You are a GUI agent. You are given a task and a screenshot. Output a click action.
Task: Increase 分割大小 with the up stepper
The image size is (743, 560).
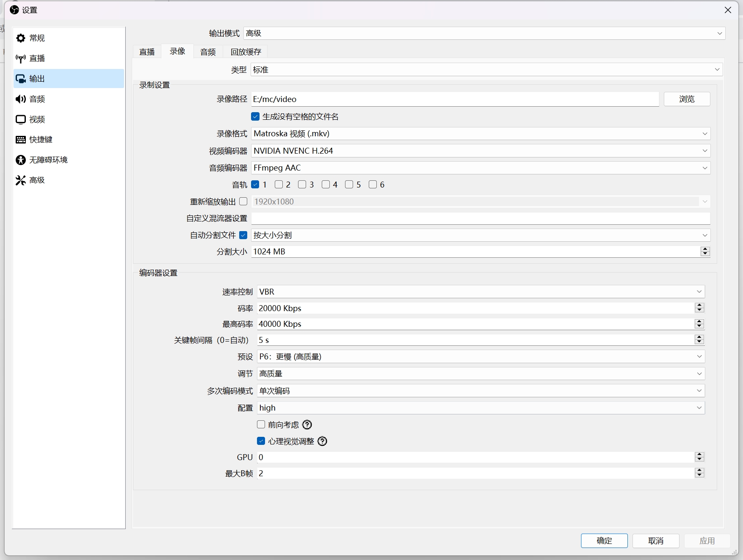(704, 249)
